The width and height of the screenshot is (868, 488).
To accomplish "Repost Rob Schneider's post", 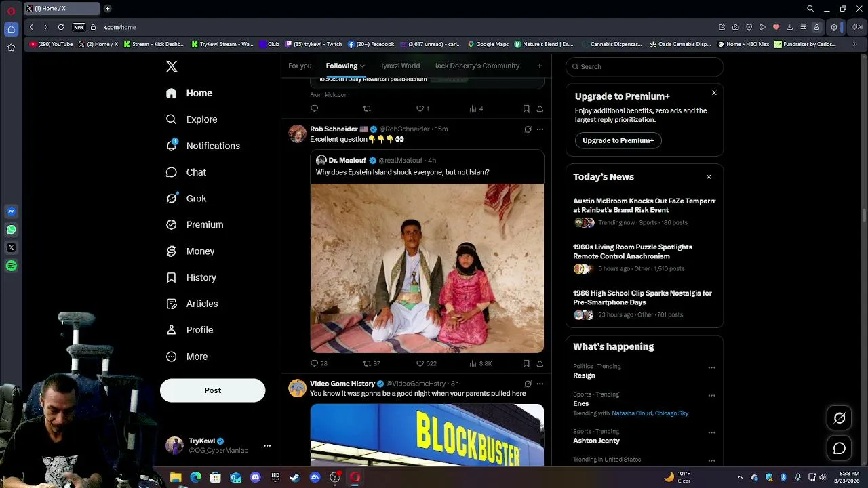I will pos(367,363).
